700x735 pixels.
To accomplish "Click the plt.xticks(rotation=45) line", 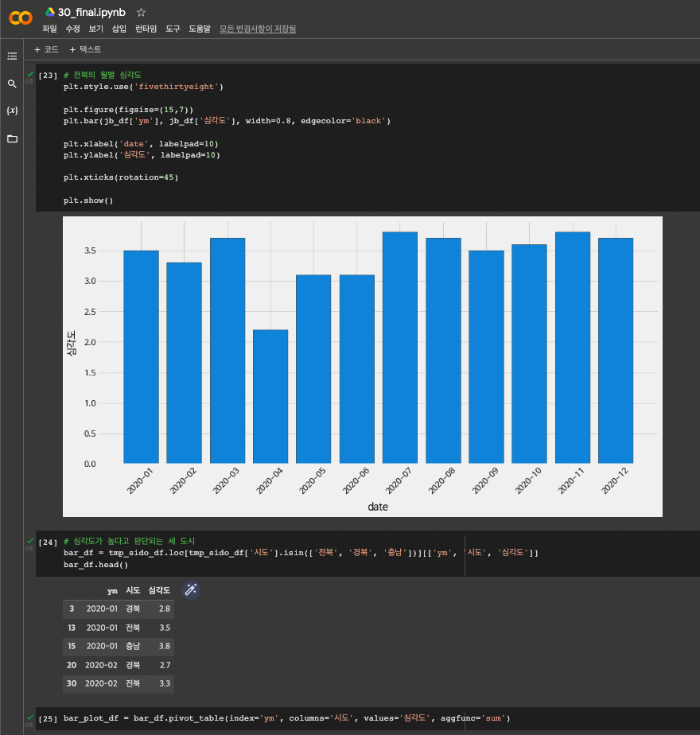I will [x=120, y=177].
